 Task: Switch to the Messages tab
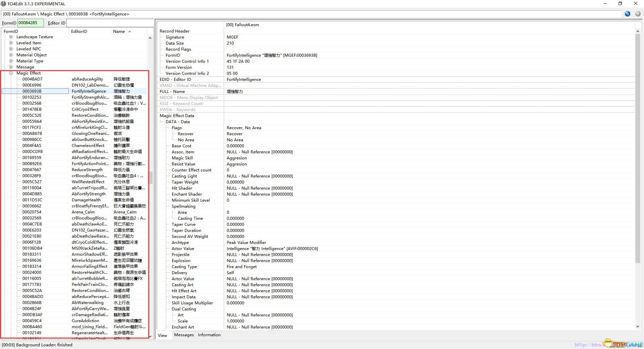184,335
